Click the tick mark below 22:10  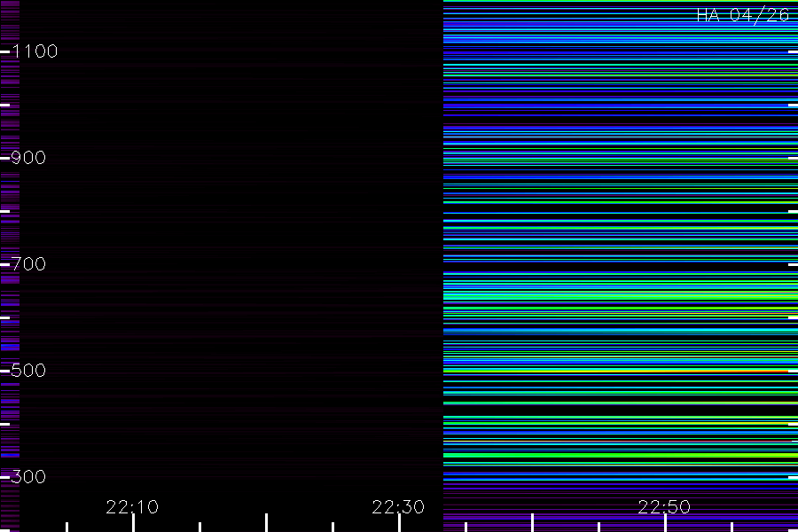(133, 523)
